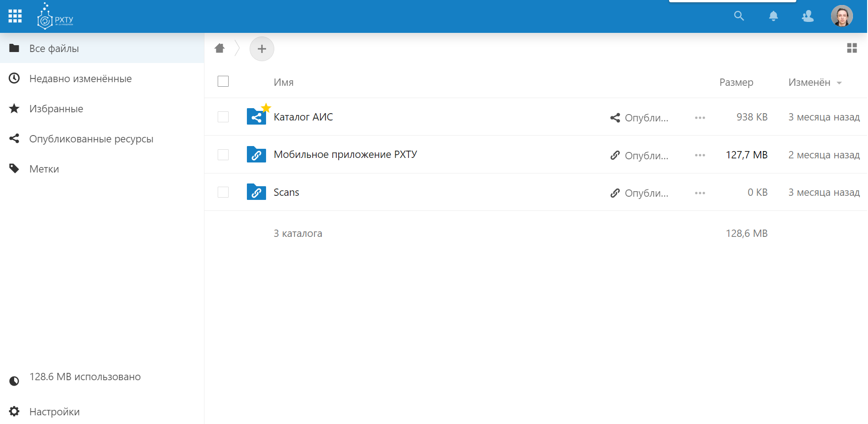Open the Каталог АИС folder icon

pyautogui.click(x=256, y=117)
